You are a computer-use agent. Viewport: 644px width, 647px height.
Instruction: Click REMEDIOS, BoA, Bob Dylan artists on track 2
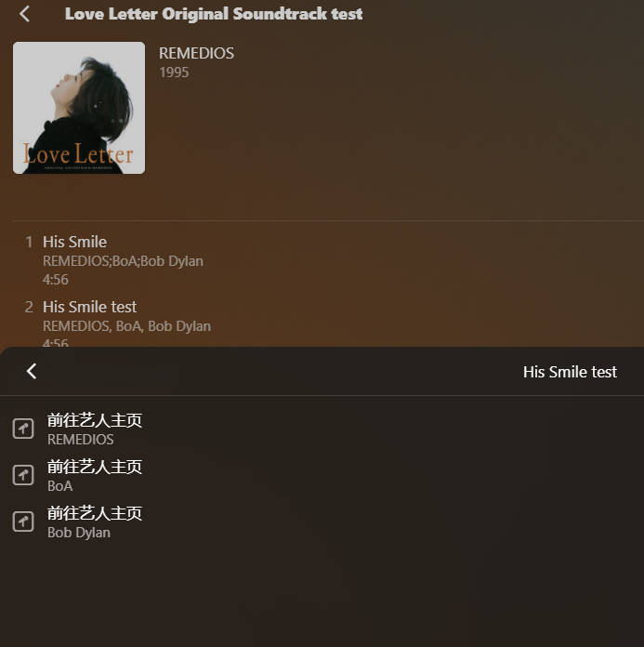click(126, 326)
